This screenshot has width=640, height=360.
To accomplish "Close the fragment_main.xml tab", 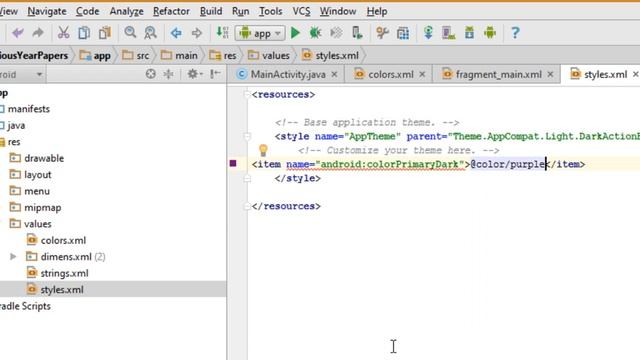I will [x=550, y=74].
